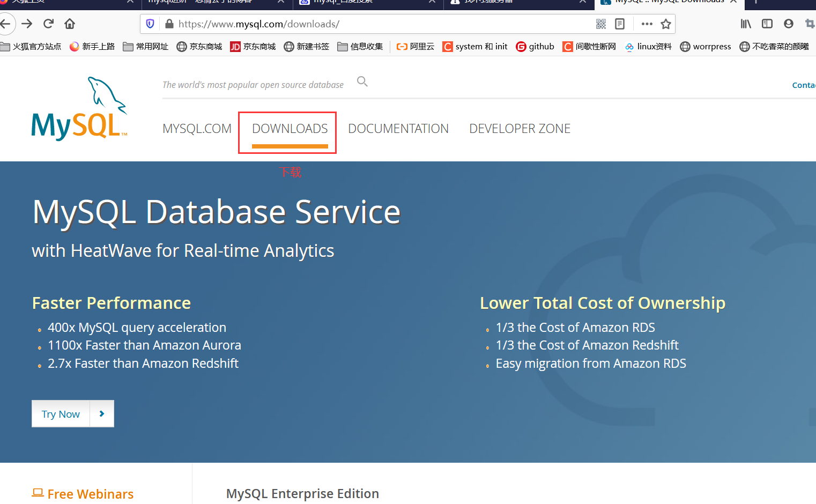Open github bookmark
Screen dimensions: 816x504
pyautogui.click(x=535, y=47)
